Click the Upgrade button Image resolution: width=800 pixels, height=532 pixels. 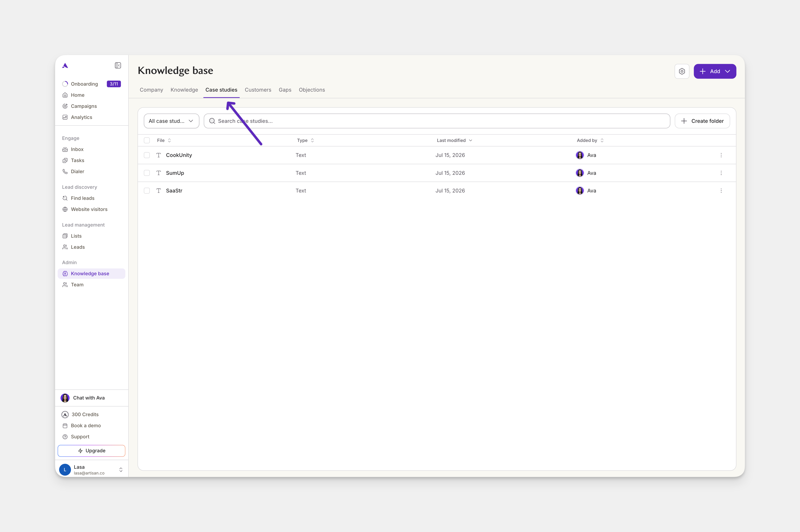[x=92, y=451]
